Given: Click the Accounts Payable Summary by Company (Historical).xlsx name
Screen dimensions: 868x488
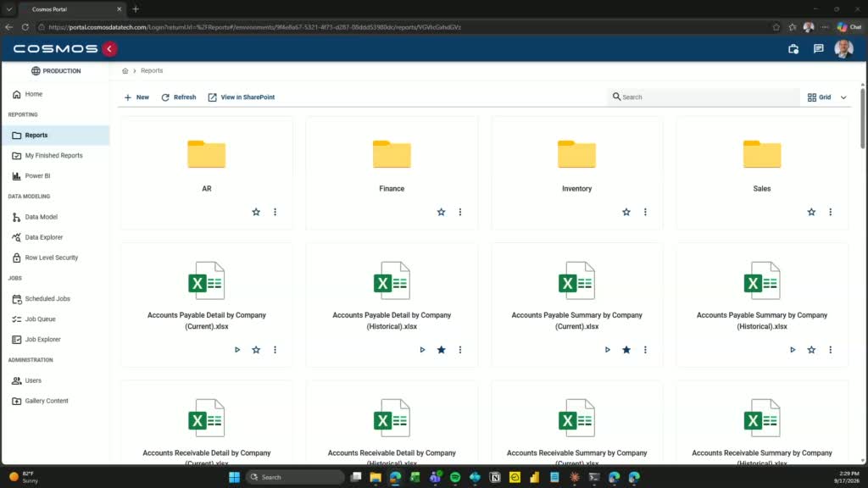Looking at the screenshot, I should (x=762, y=321).
